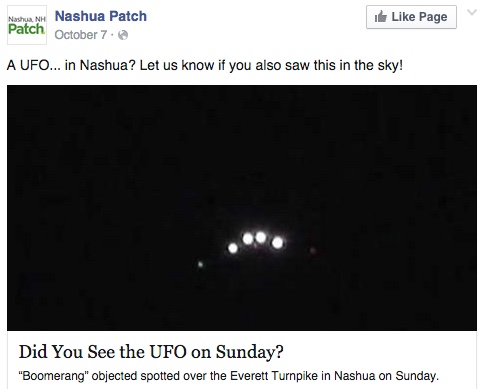Image resolution: width=482 pixels, height=389 pixels.
Task: Click the thumbs-up icon in Like Page
Action: (x=381, y=17)
